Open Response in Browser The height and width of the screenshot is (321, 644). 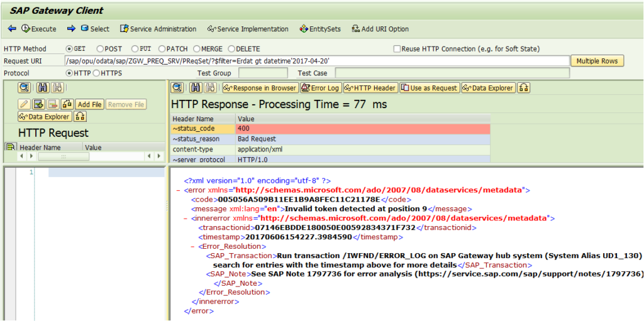(260, 88)
